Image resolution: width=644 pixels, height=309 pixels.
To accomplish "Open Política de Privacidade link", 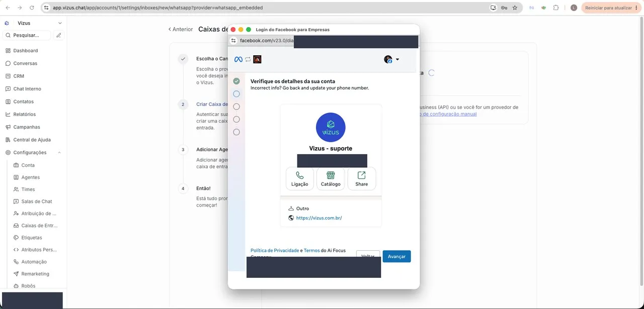I will pyautogui.click(x=275, y=250).
